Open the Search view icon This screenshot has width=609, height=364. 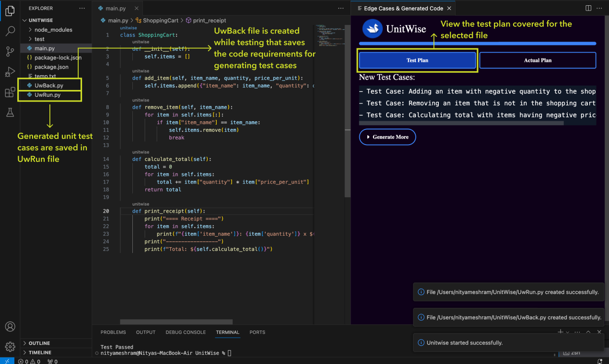click(10, 32)
